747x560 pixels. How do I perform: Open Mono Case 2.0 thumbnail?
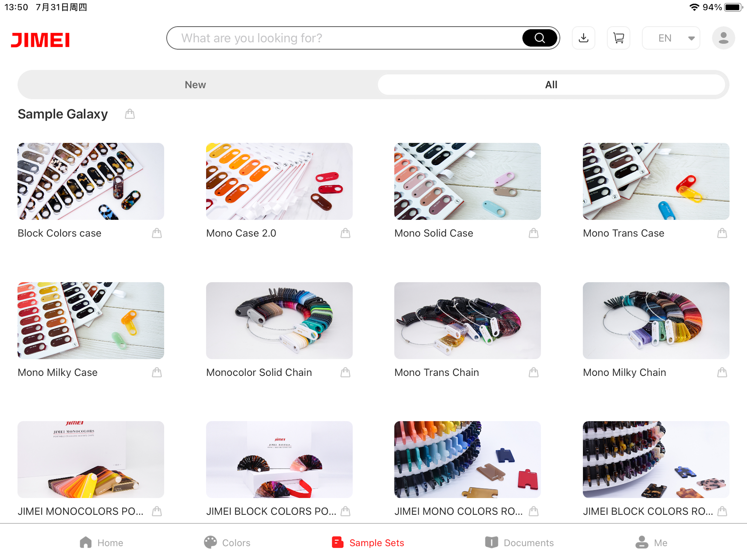pyautogui.click(x=279, y=181)
